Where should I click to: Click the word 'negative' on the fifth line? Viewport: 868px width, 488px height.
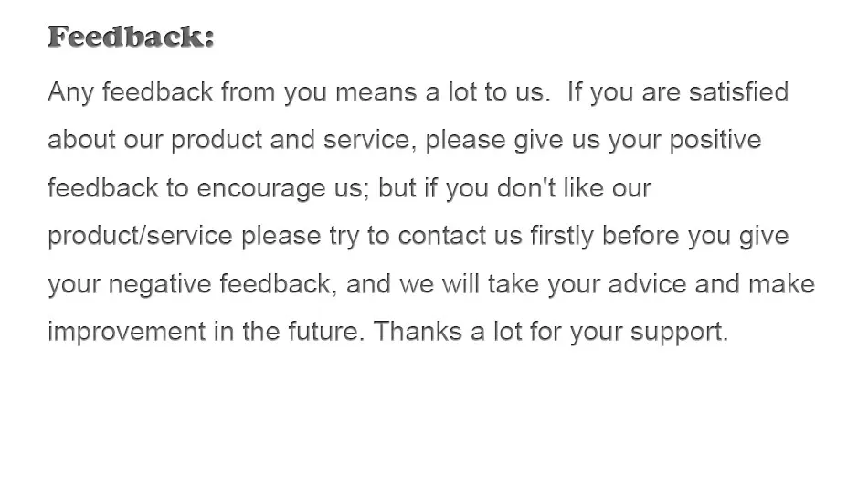[159, 284]
